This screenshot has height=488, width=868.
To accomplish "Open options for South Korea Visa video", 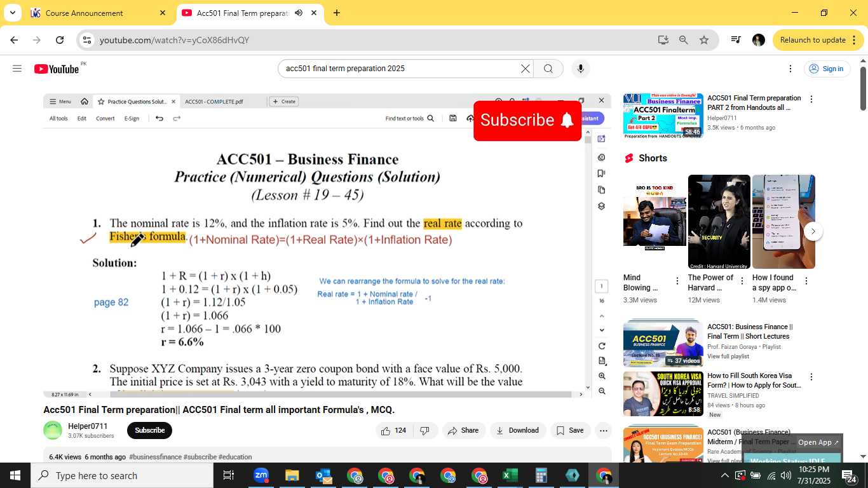I will pyautogui.click(x=811, y=377).
